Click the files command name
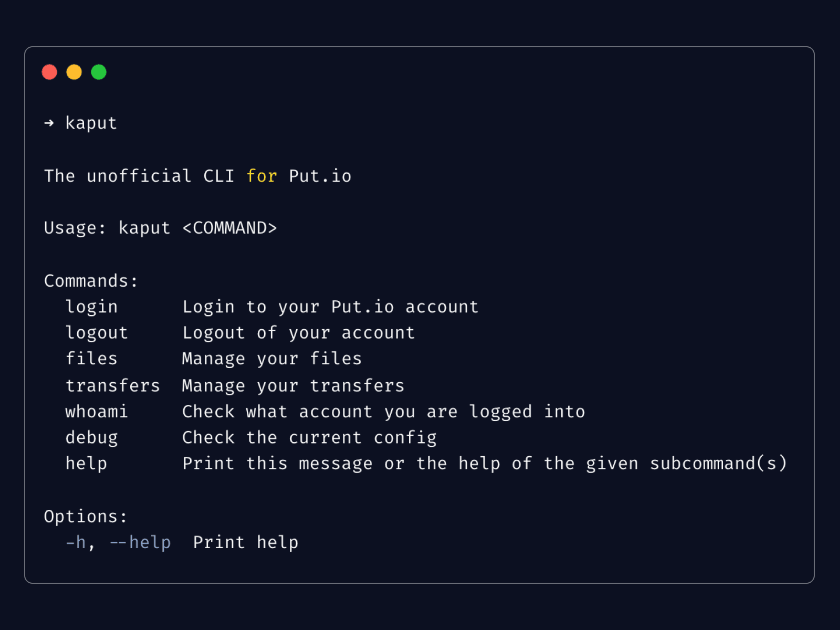This screenshot has height=630, width=840. pyautogui.click(x=91, y=359)
